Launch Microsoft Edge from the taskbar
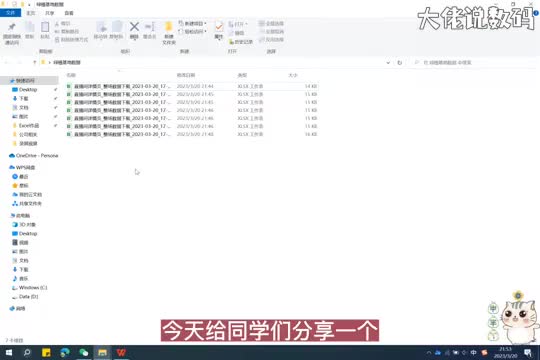 (x=65, y=352)
